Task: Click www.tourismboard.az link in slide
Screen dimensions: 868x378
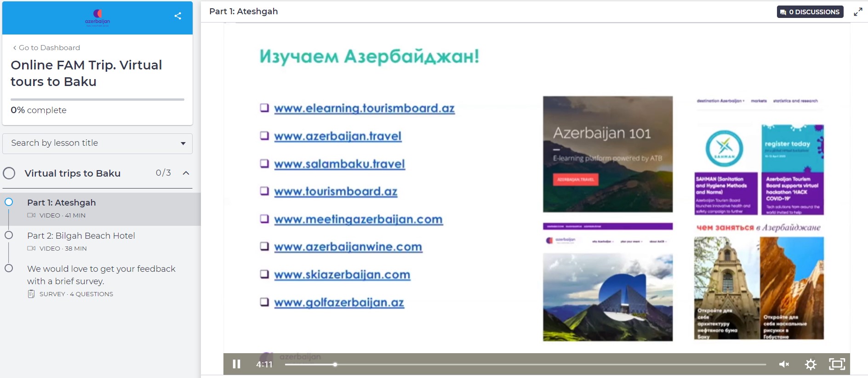Action: [x=336, y=191]
